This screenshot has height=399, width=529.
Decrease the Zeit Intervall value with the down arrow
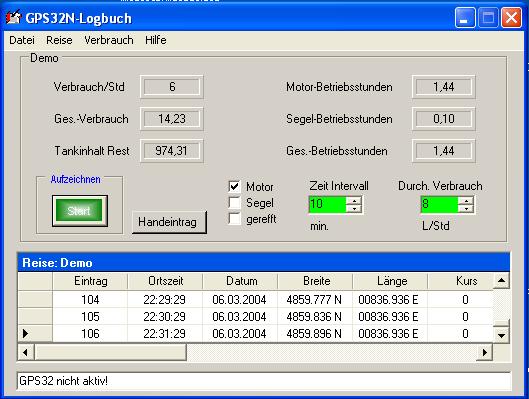pos(354,209)
